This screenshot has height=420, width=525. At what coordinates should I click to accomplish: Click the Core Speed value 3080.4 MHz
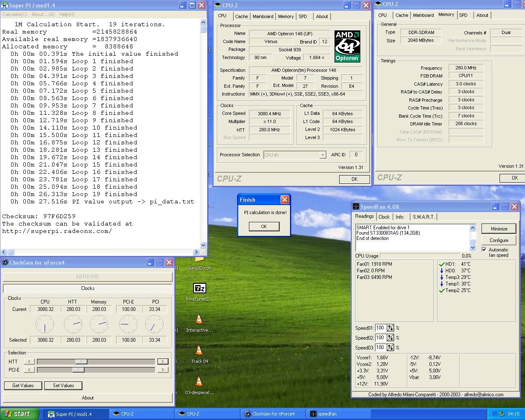[x=269, y=114]
